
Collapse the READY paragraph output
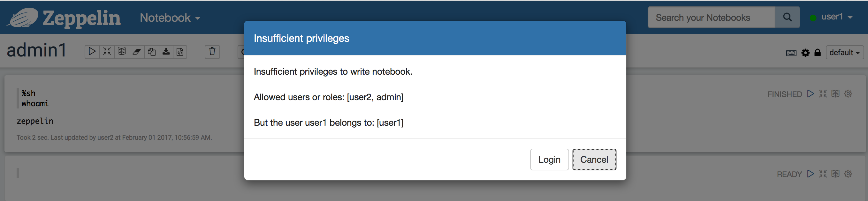823,174
